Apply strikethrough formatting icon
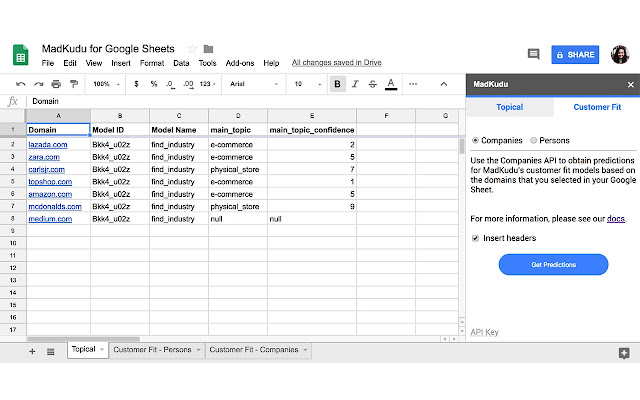The width and height of the screenshot is (640, 400). (x=373, y=84)
